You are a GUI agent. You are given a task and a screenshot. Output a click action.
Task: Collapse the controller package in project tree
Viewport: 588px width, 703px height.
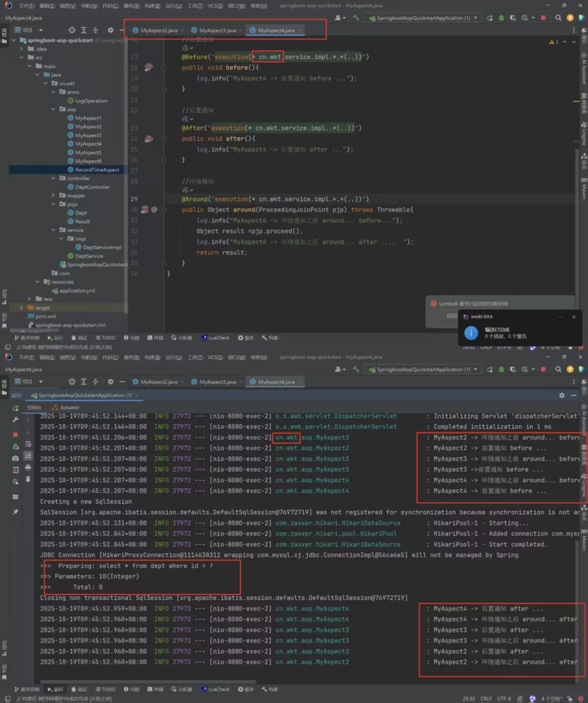click(53, 179)
